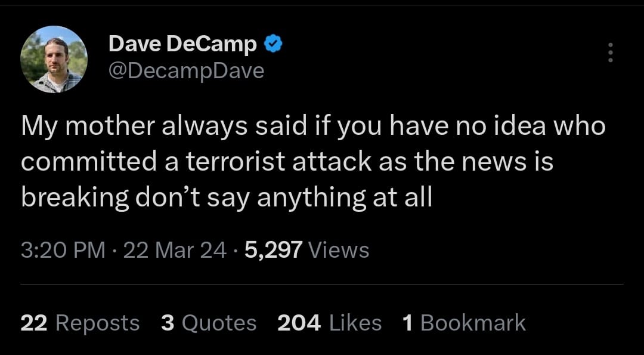
Task: Click the Views label after the count
Action: coord(339,250)
